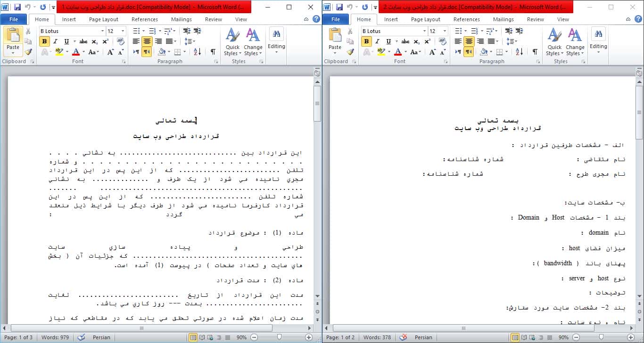Image resolution: width=644 pixels, height=343 pixels.
Task: Select Format Painter in left window
Action: click(28, 52)
